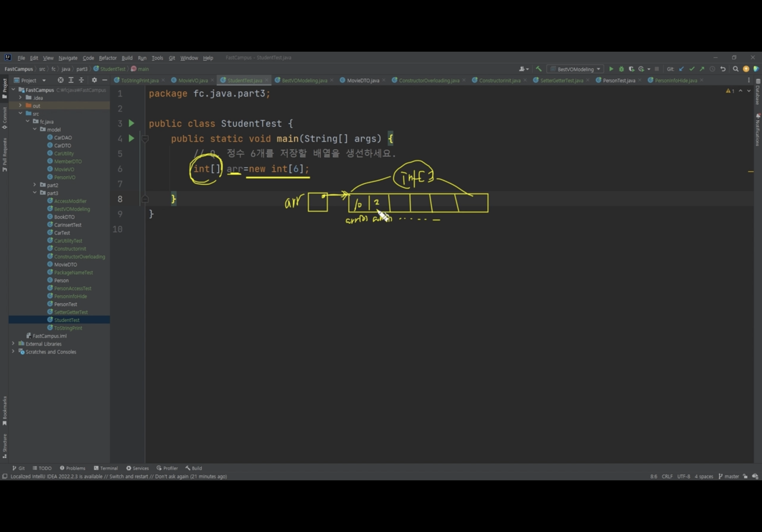
Task: Toggle the Notifications tool window
Action: pos(758,129)
